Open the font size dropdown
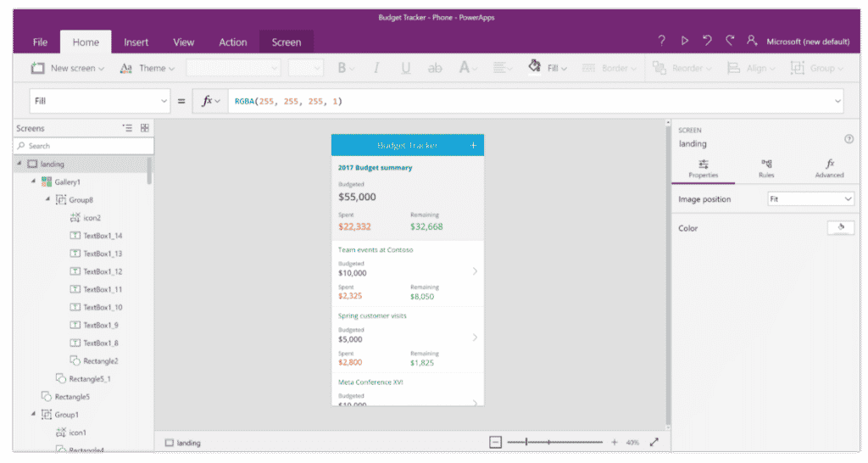 coord(305,68)
